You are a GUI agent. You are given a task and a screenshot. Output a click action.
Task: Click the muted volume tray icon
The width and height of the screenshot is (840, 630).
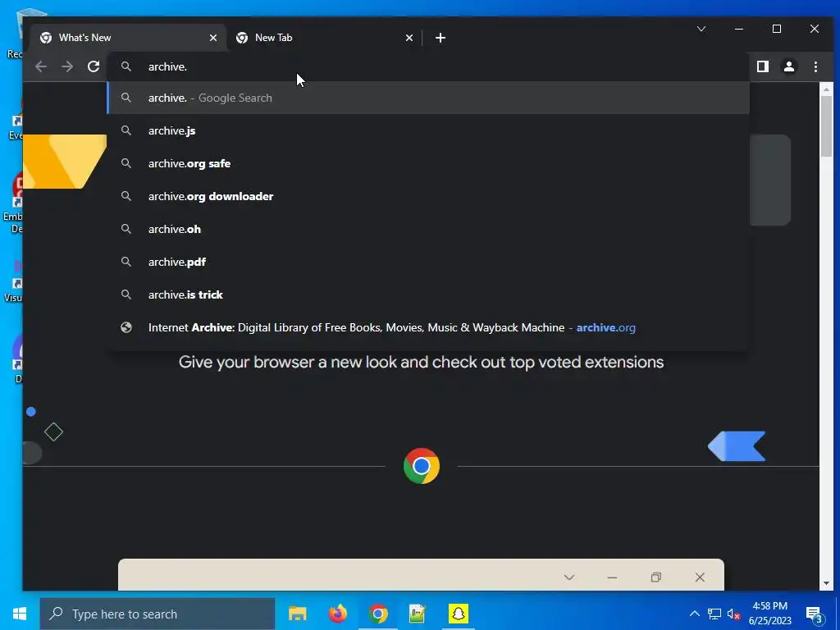[x=734, y=614]
